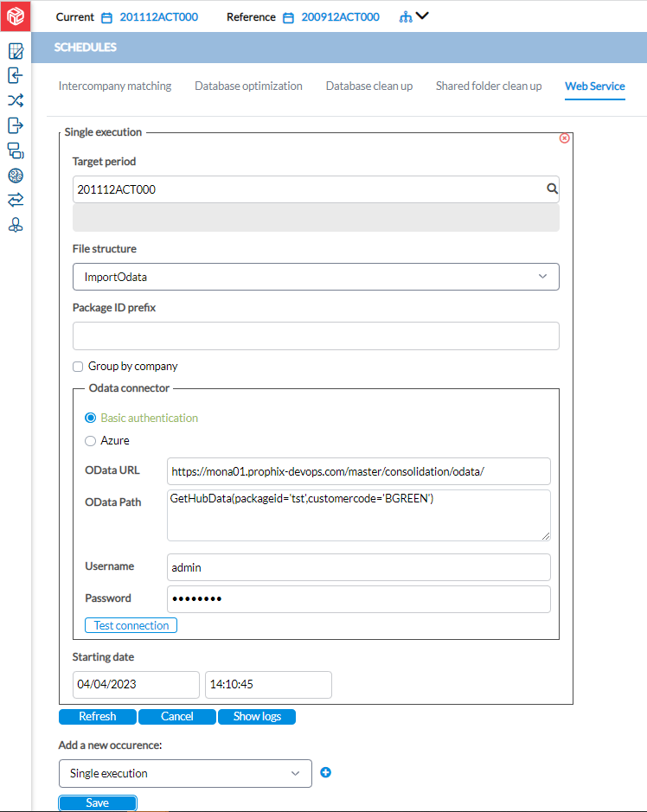Screen dimensions: 647x812
Task: Open the Intercompany matching tab
Action: (x=115, y=86)
